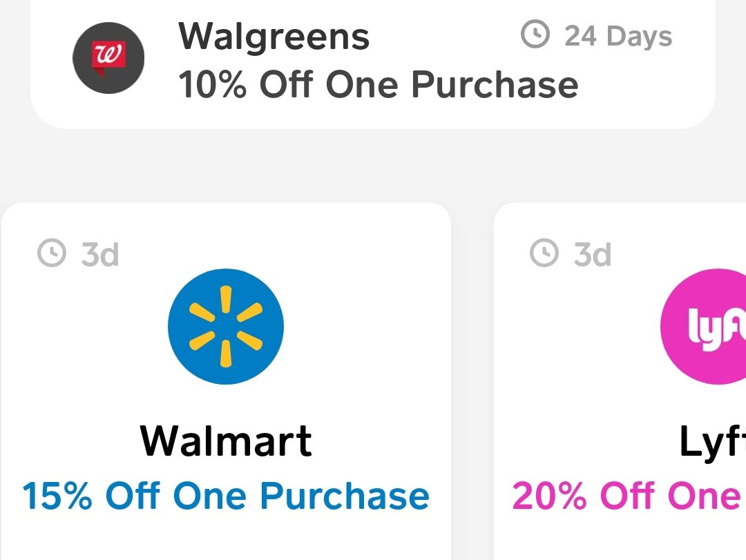Tap the 24 Days expiry label
The width and height of the screenshot is (746, 560).
(x=618, y=36)
